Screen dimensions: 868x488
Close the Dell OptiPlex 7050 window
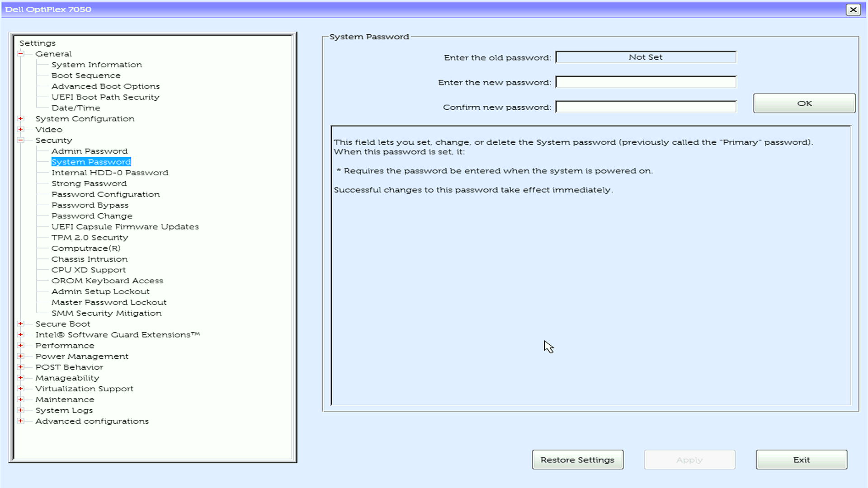click(x=853, y=9)
